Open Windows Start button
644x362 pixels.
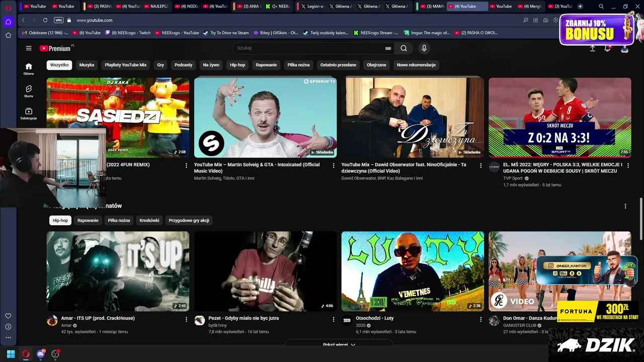pos(11,354)
